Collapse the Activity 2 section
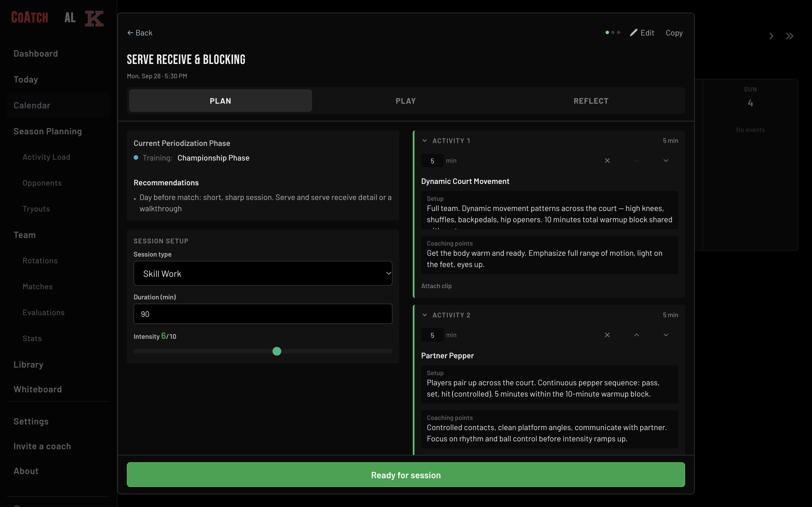This screenshot has width=812, height=507. coord(424,315)
